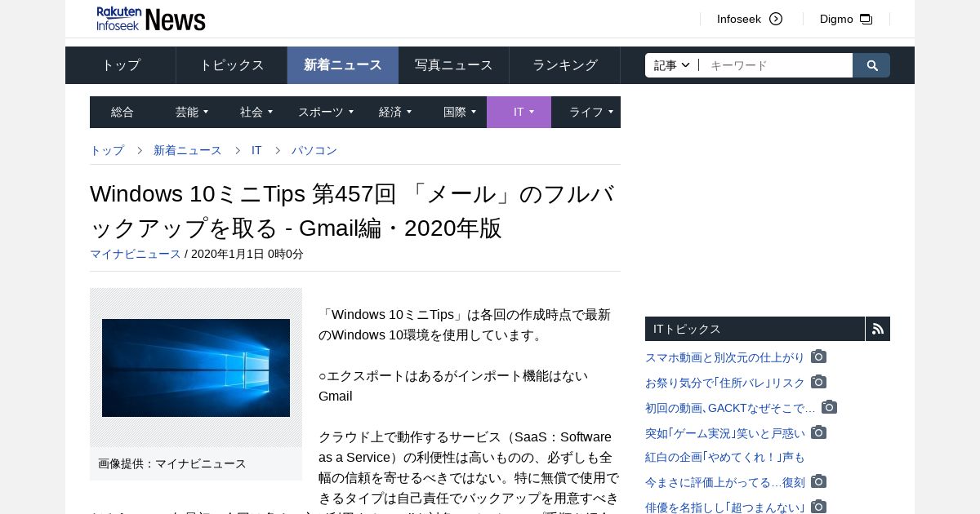Click the IT breadcrumb link
Viewport: 980px width, 514px height.
click(256, 150)
